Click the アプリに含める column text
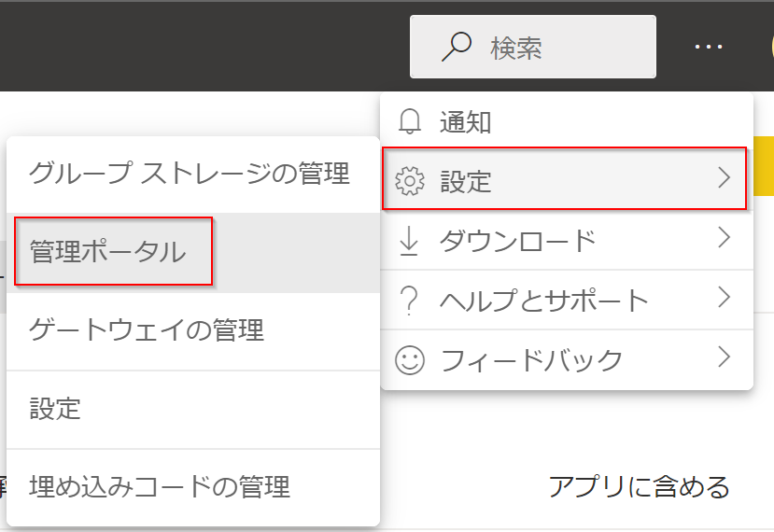This screenshot has width=774, height=532. 639,487
